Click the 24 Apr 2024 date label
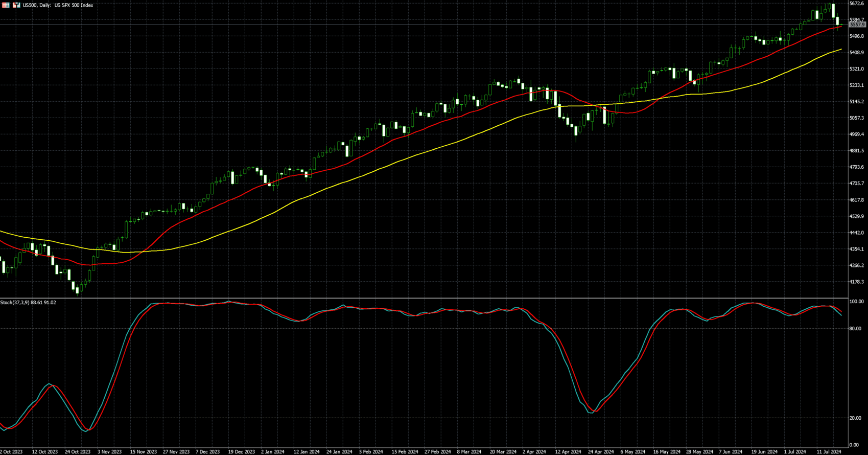The width and height of the screenshot is (868, 455). [601, 452]
